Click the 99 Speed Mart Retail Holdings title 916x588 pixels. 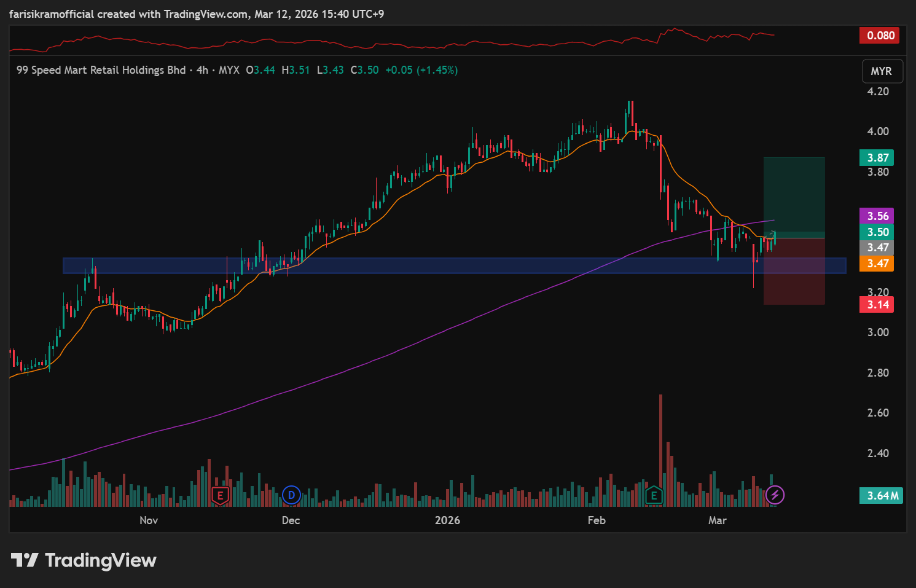[101, 70]
